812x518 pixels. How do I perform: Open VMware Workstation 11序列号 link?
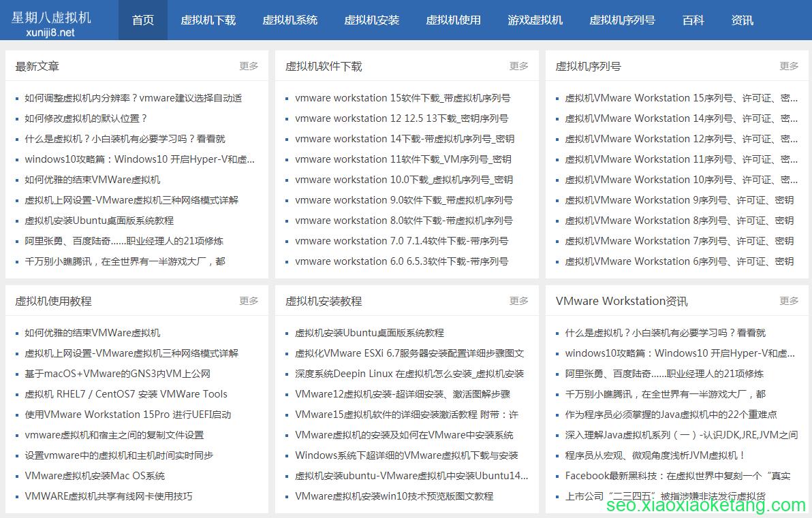(681, 159)
